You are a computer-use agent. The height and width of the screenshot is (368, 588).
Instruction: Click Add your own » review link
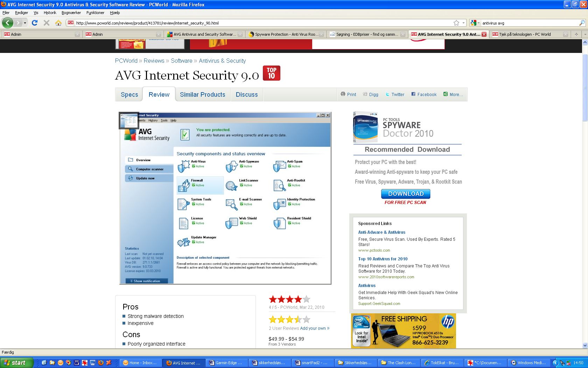(x=315, y=328)
